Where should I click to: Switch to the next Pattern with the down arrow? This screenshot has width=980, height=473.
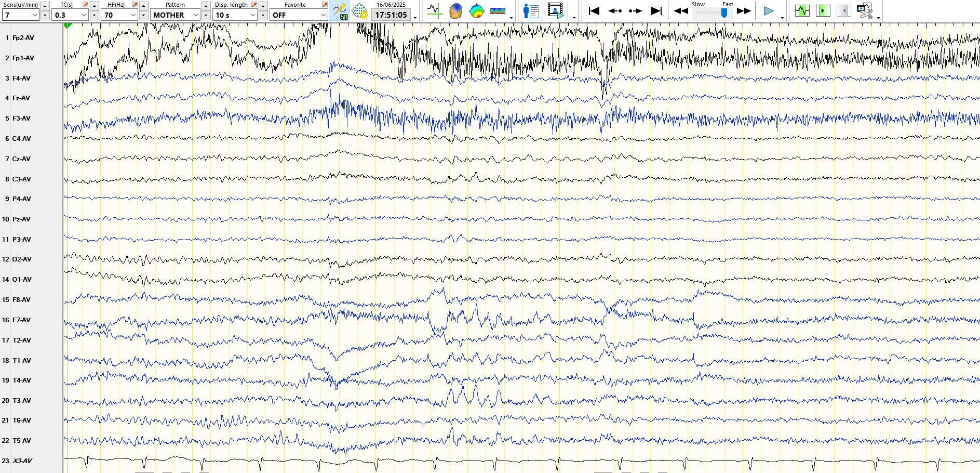206,15
